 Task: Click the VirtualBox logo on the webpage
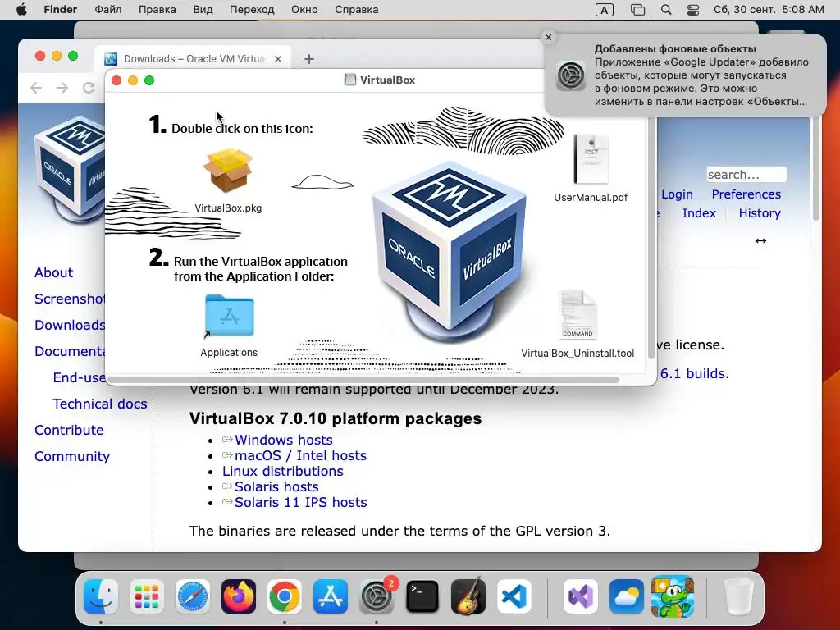[70, 169]
